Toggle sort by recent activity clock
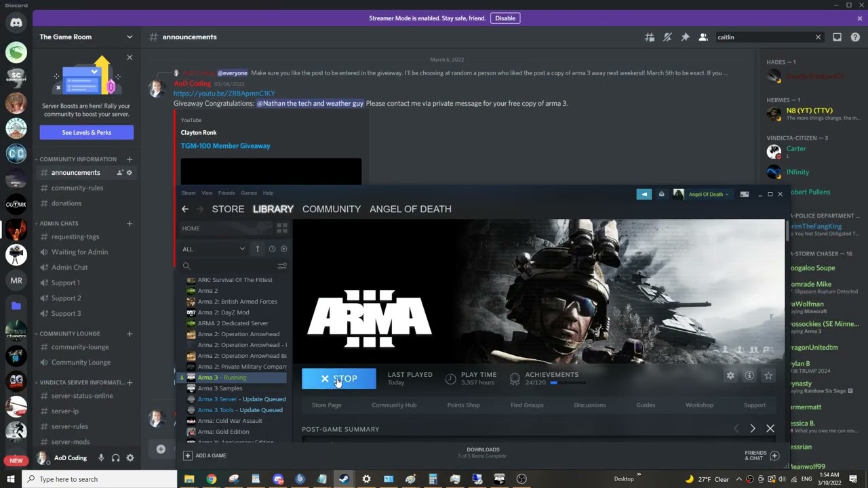Image resolution: width=868 pixels, height=488 pixels. coord(272,249)
